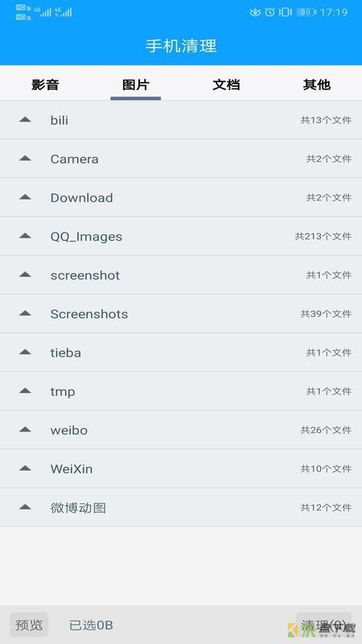The image size is (362, 644).
Task: Open the 微博动图 folder row
Action: (181, 508)
